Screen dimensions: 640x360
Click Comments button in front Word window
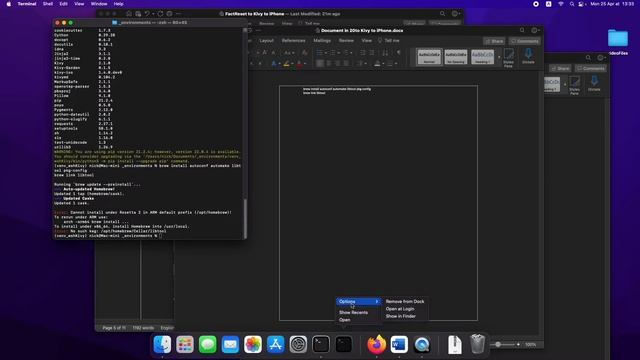(x=524, y=41)
